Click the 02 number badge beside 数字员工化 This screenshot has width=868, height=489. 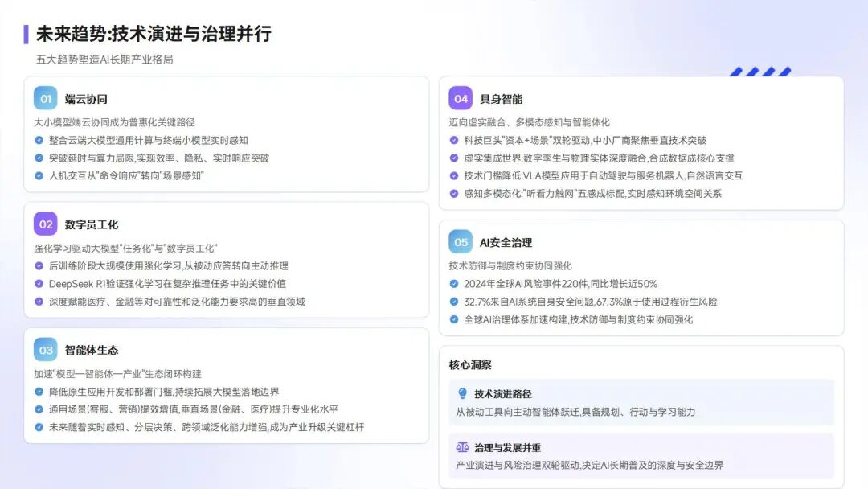[45, 224]
